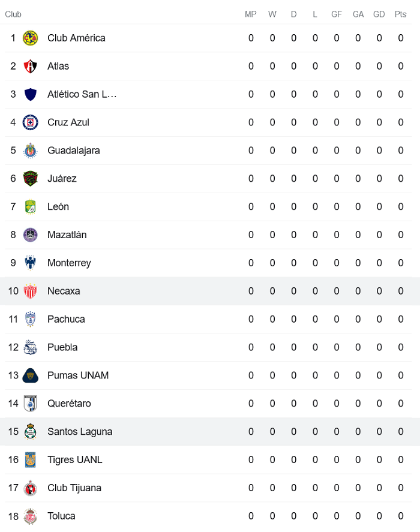Open the Pachuca club name link
This screenshot has width=420, height=532.
pos(66,319)
